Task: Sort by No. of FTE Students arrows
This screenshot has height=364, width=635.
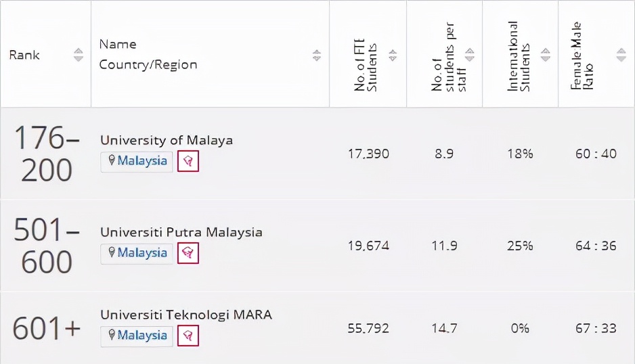Action: (x=393, y=55)
